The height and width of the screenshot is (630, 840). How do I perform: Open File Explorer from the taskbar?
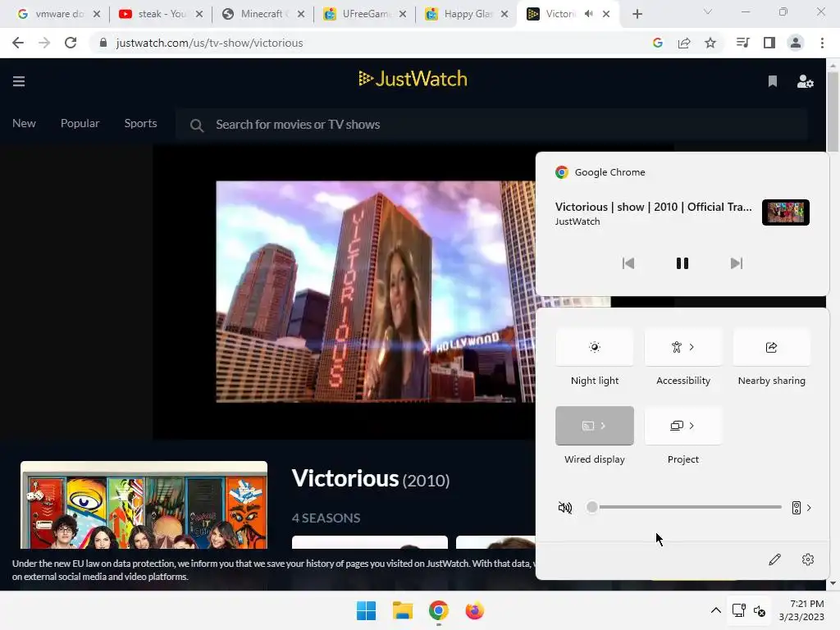click(x=402, y=610)
